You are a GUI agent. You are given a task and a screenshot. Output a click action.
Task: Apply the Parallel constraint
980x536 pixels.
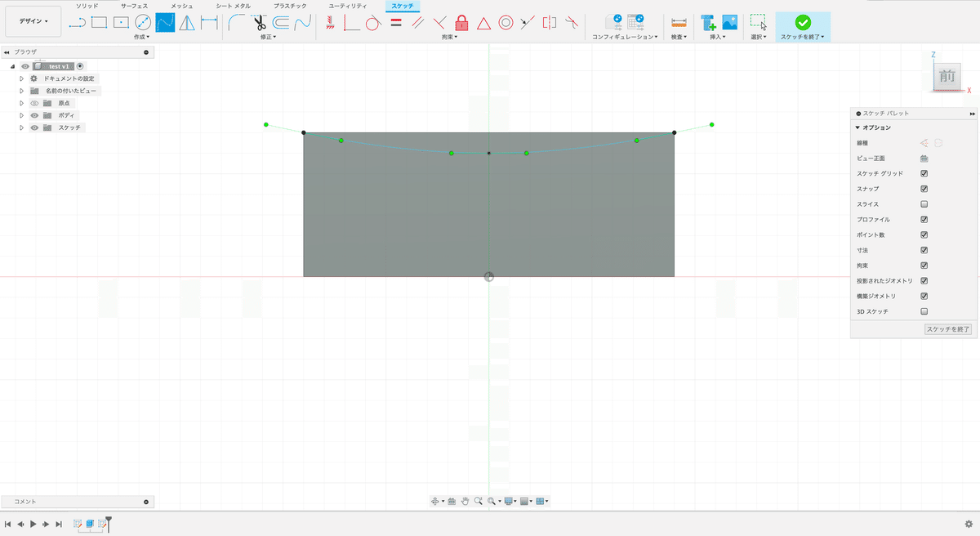point(418,23)
